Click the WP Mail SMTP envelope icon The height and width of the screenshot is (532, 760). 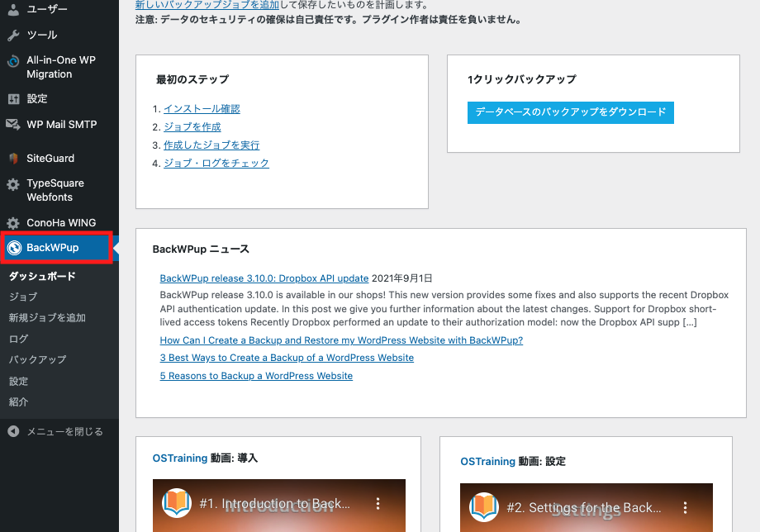tap(13, 124)
